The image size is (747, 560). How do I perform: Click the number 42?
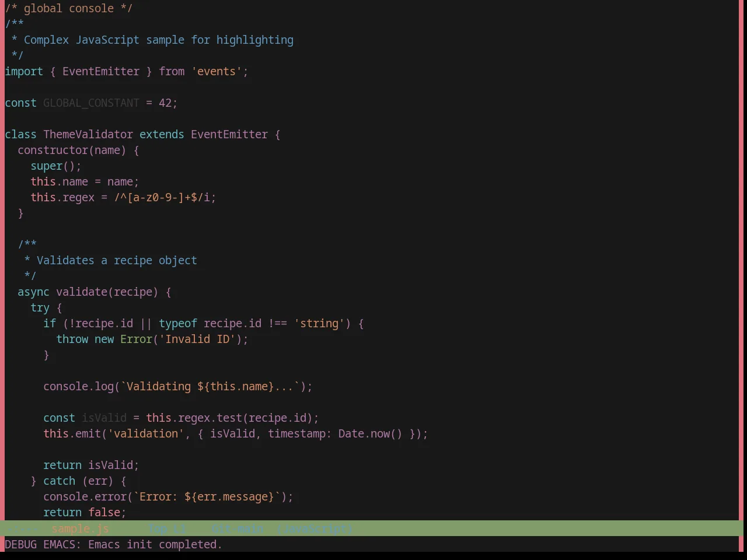[x=165, y=103]
